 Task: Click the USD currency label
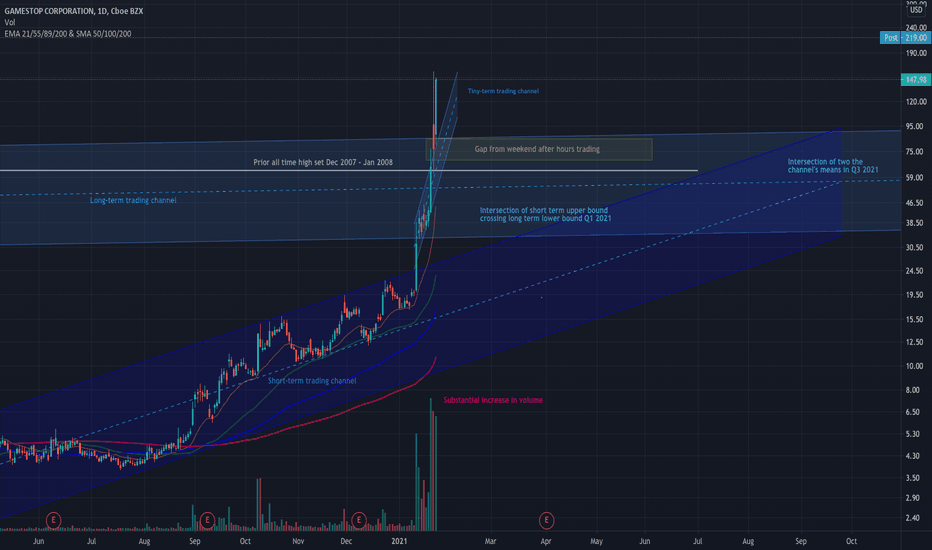click(916, 10)
